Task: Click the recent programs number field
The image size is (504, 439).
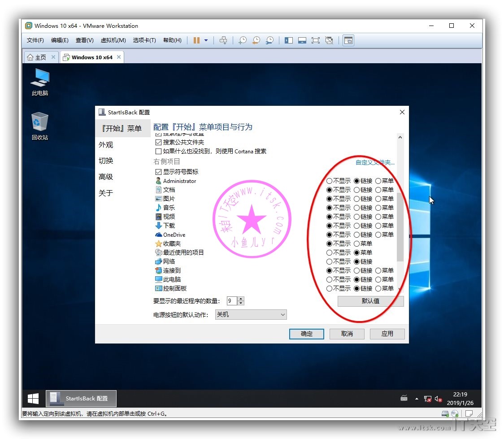Action: coord(232,301)
